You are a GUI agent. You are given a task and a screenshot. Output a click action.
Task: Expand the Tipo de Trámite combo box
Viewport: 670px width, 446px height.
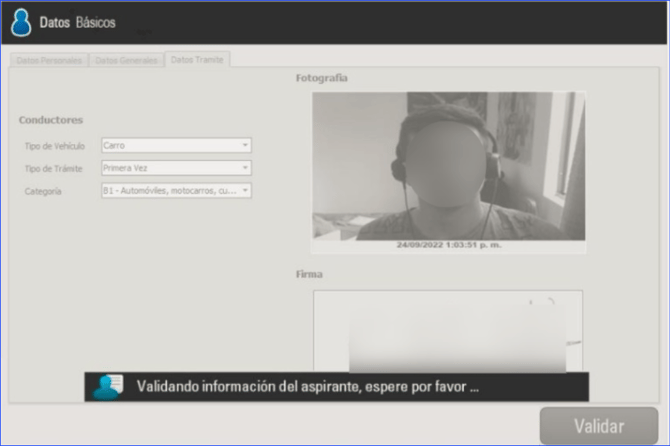(176, 168)
